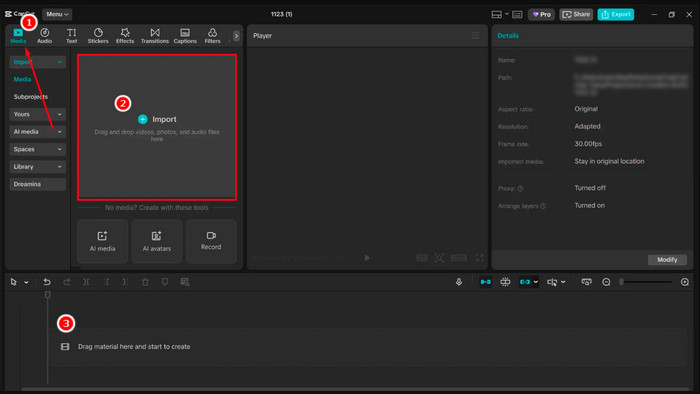Zoom out the timeline
The height and width of the screenshot is (394, 700).
(x=606, y=282)
